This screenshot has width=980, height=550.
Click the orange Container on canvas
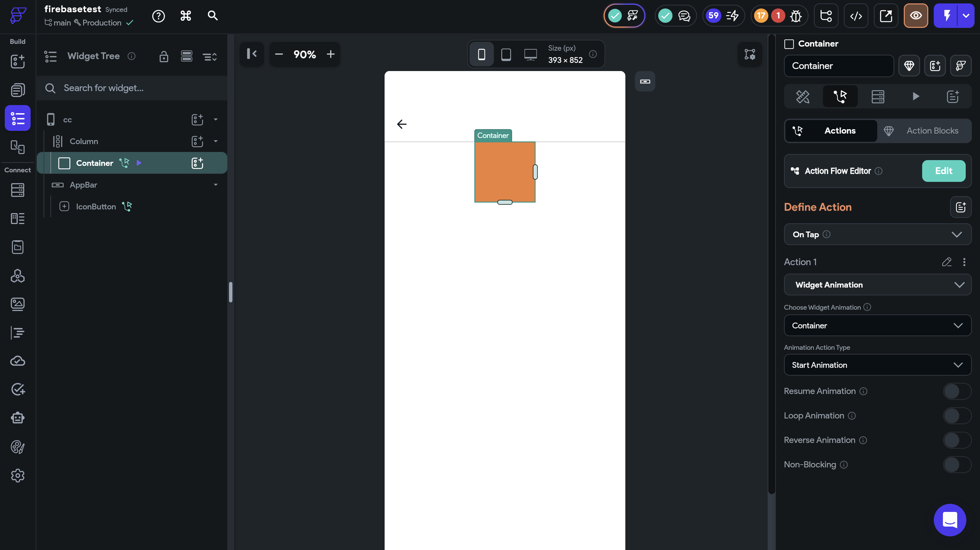tap(504, 172)
